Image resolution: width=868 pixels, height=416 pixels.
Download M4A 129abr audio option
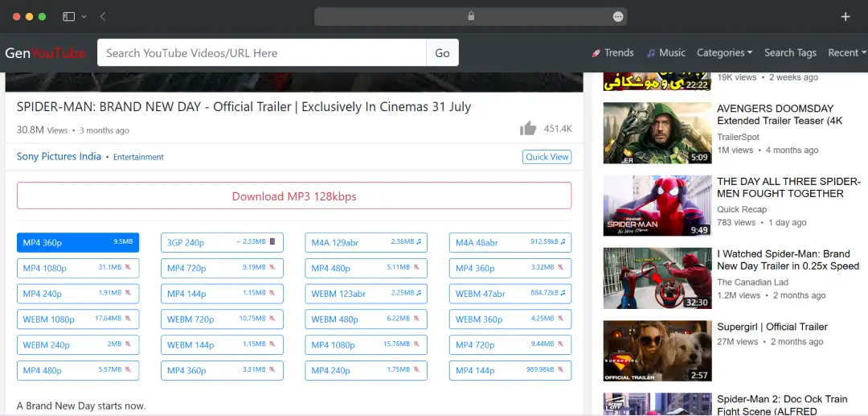coord(366,243)
